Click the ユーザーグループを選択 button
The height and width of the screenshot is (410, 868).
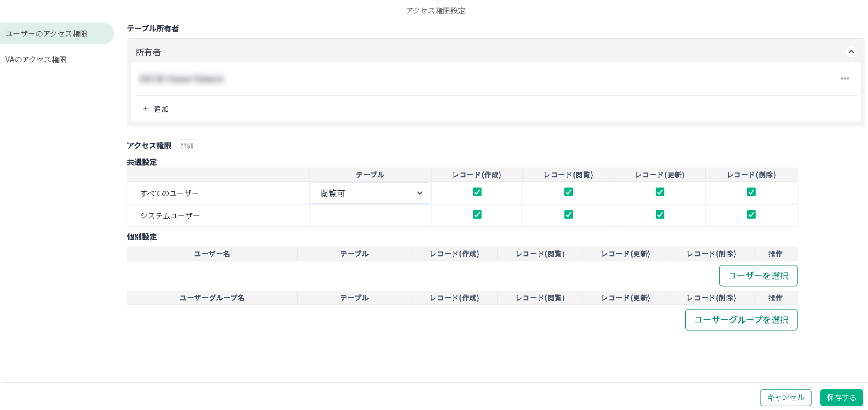click(x=741, y=320)
